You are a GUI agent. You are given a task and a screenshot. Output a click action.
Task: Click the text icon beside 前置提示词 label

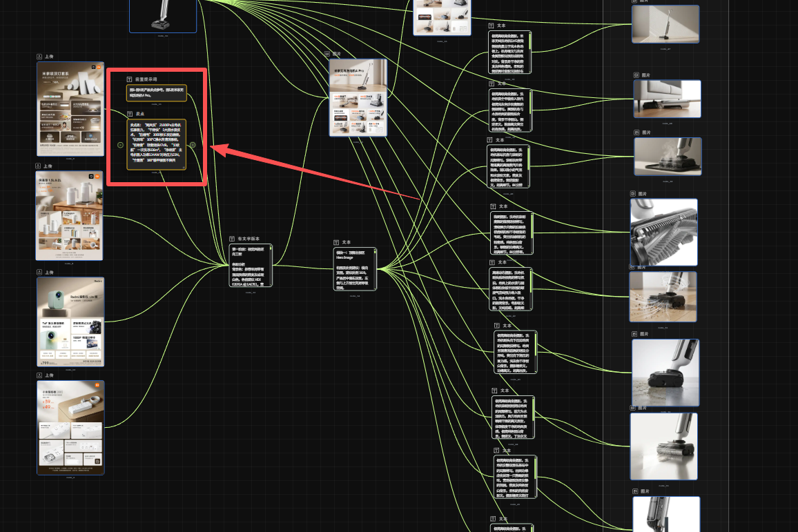[130, 79]
